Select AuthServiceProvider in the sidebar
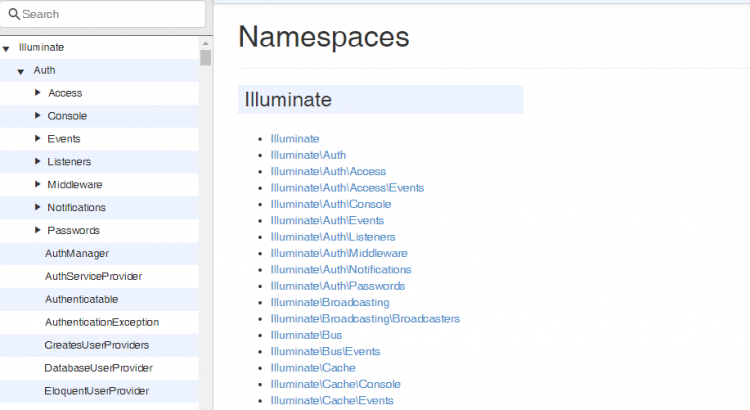Viewport: 750px width, 410px height. pyautogui.click(x=93, y=277)
